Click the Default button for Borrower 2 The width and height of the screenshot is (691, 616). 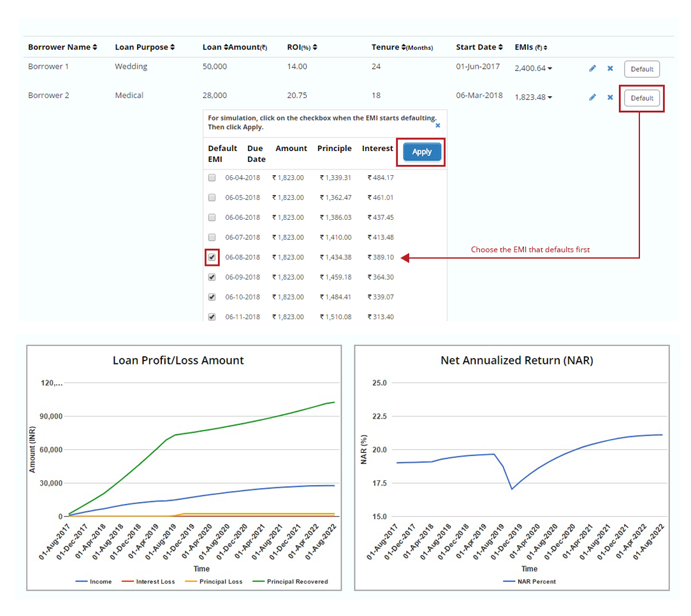coord(642,98)
